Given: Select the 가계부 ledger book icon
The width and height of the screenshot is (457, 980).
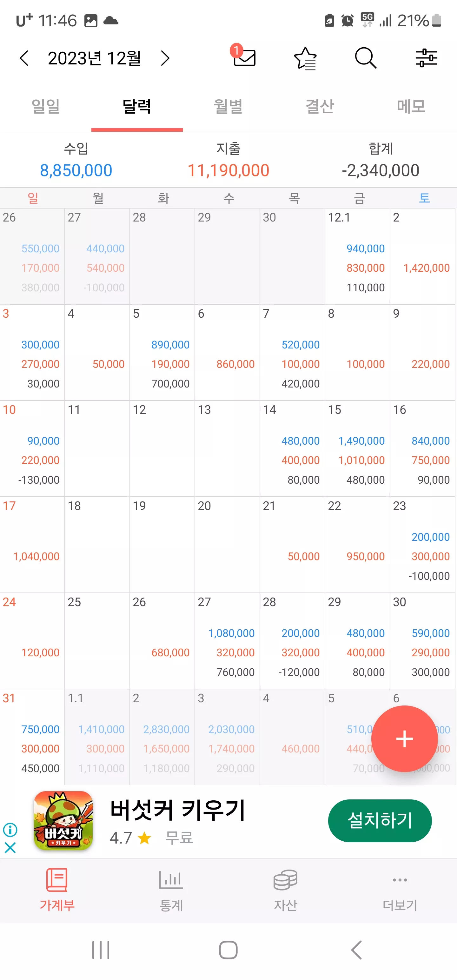Looking at the screenshot, I should 57,880.
